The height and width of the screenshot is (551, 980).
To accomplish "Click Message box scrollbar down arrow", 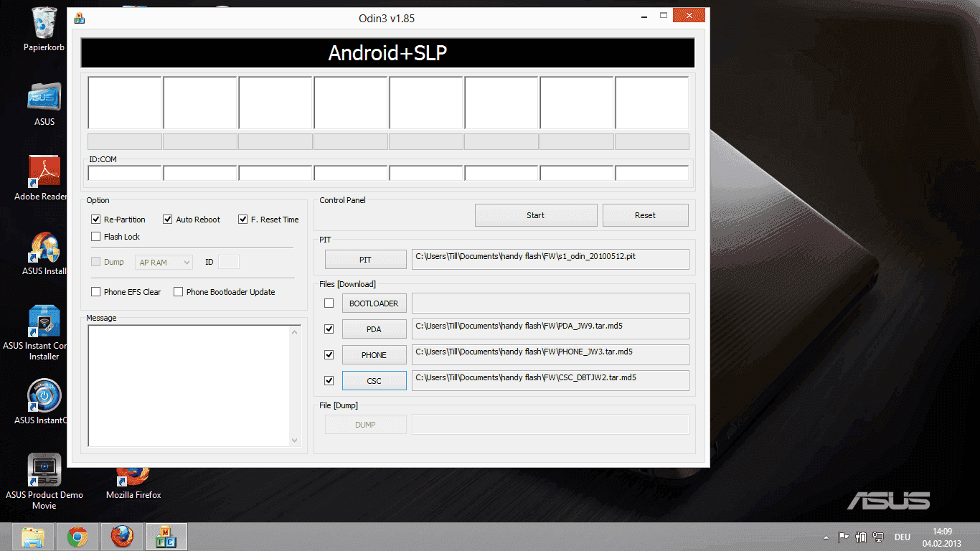I will [295, 441].
